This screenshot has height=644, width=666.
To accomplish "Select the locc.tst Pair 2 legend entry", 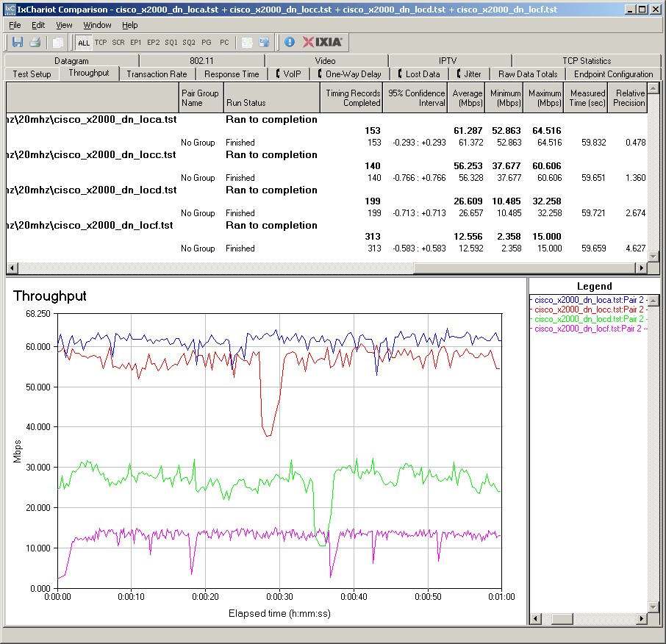I will [x=589, y=310].
